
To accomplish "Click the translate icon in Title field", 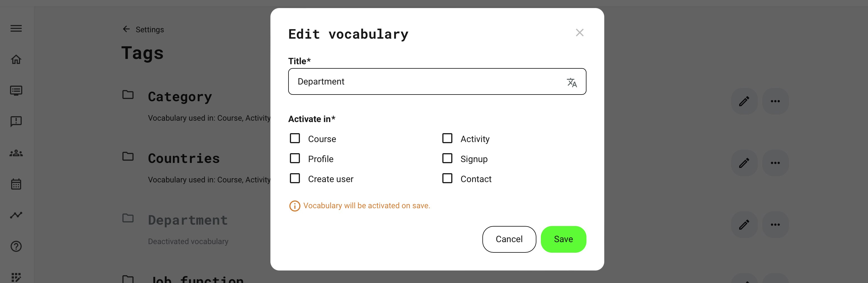I will click(x=571, y=82).
